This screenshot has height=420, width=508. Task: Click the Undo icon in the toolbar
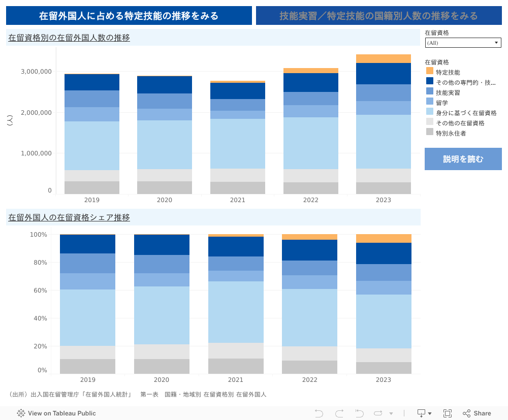319,413
